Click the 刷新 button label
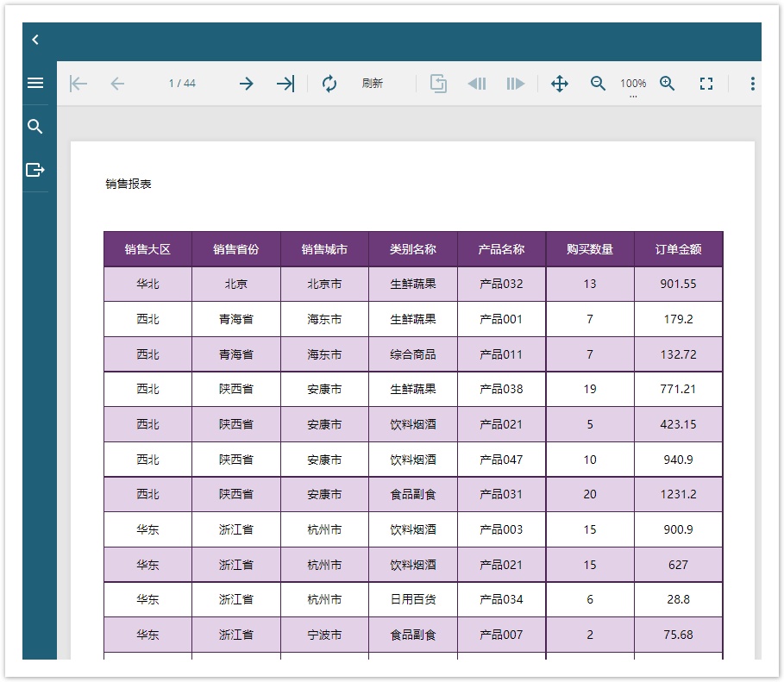Screen dimensions: 784x682 point(373,84)
